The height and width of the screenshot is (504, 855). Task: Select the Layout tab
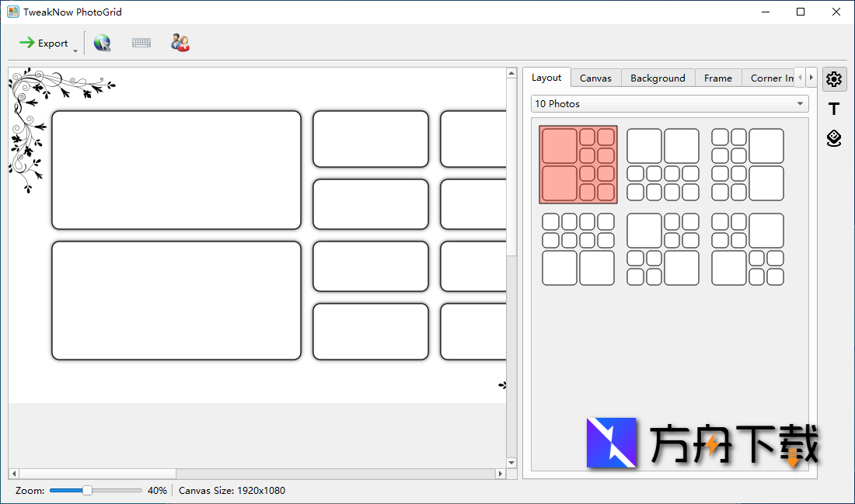[546, 78]
